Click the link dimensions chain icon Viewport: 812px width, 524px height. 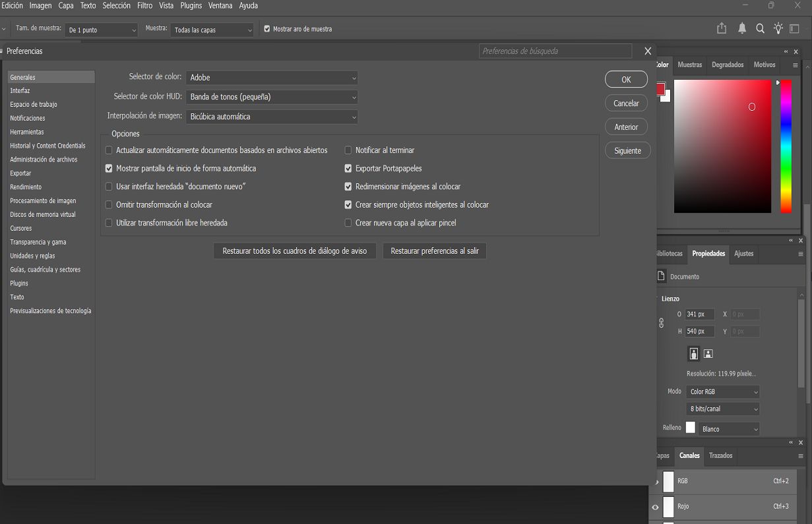click(x=662, y=323)
